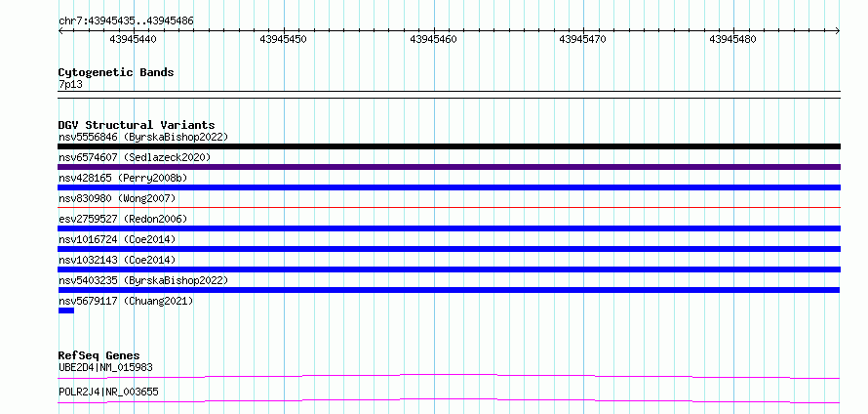
Task: Open nsv5403235 (ByrskaBishop2022) label
Action: click(x=143, y=280)
